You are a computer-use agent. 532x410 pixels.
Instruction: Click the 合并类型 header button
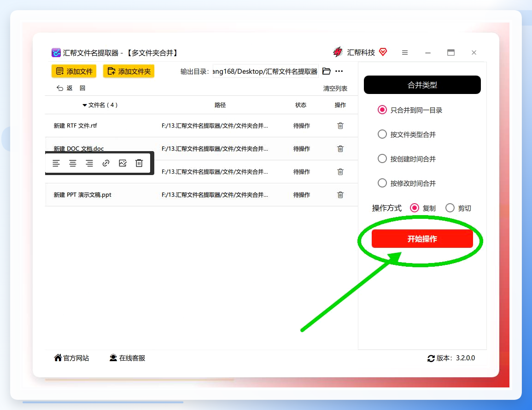coord(422,85)
